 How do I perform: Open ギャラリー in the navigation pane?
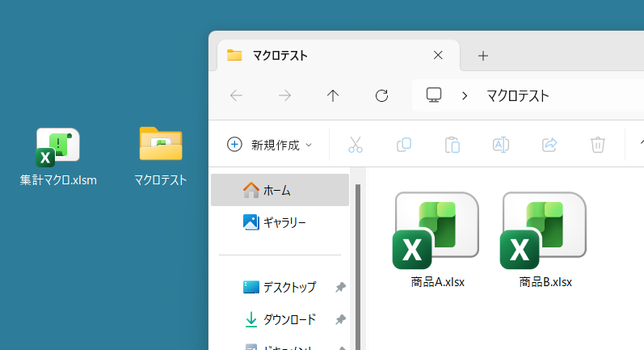coord(283,221)
